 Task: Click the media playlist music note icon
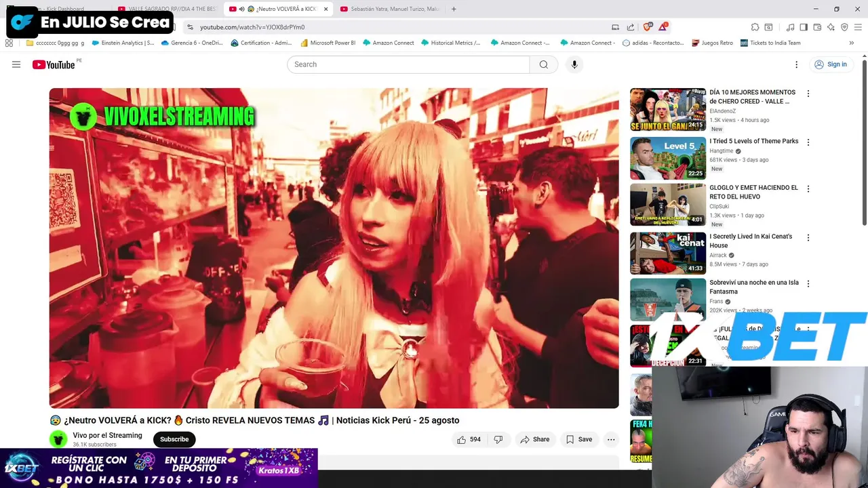tap(790, 27)
